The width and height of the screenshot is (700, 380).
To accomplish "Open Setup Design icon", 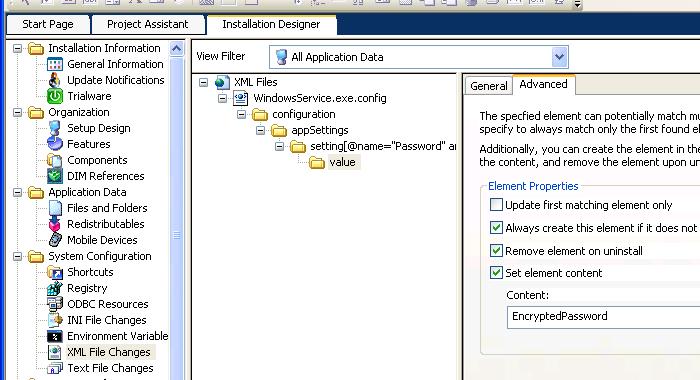I will 55,129.
